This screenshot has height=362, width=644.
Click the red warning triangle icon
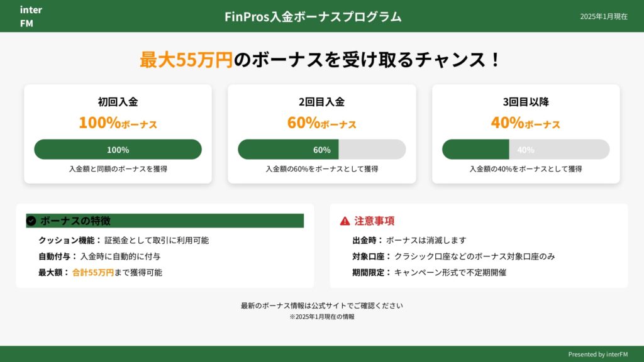click(345, 221)
